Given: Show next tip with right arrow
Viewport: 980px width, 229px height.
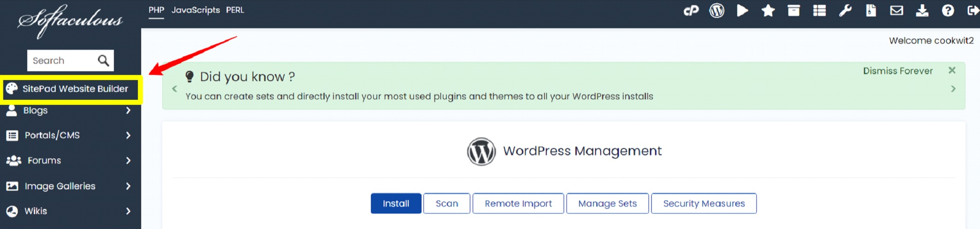Looking at the screenshot, I should click(x=953, y=89).
